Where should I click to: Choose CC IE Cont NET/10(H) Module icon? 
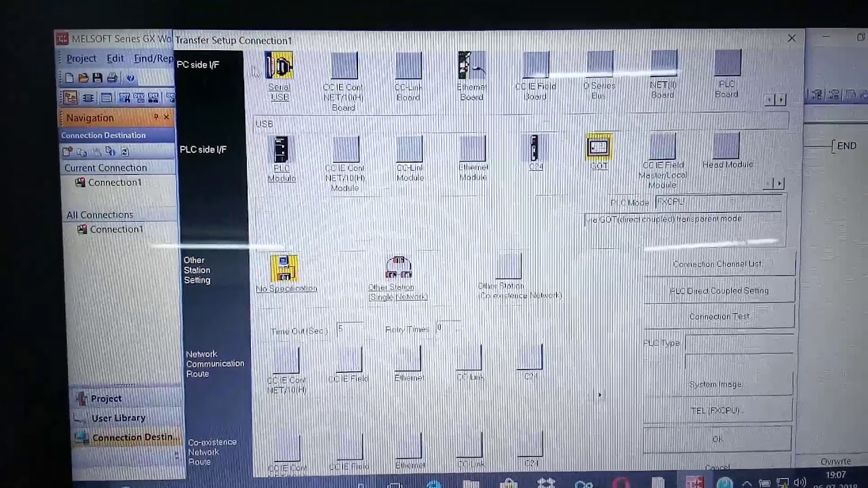(x=345, y=150)
